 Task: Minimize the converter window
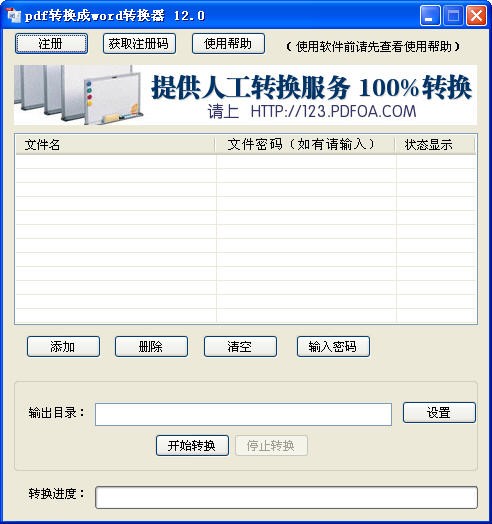pyautogui.click(x=430, y=15)
